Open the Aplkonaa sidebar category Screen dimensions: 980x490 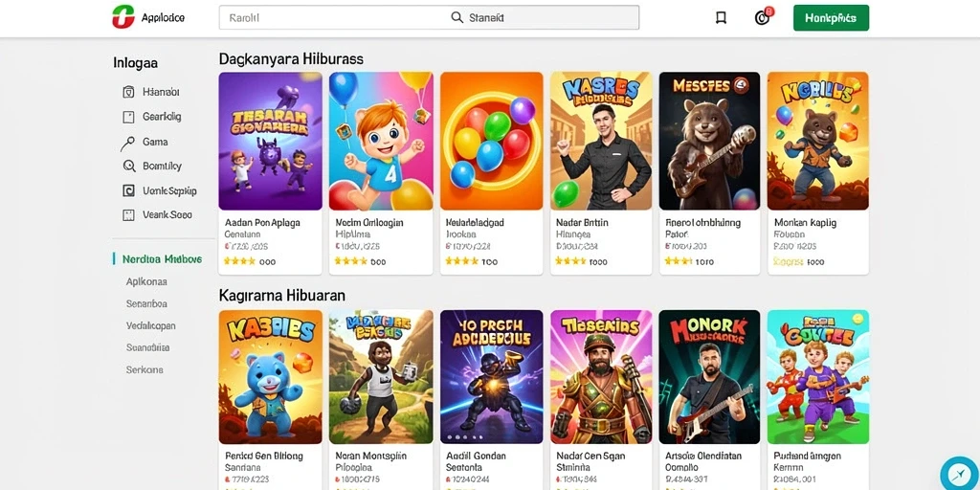[146, 282]
